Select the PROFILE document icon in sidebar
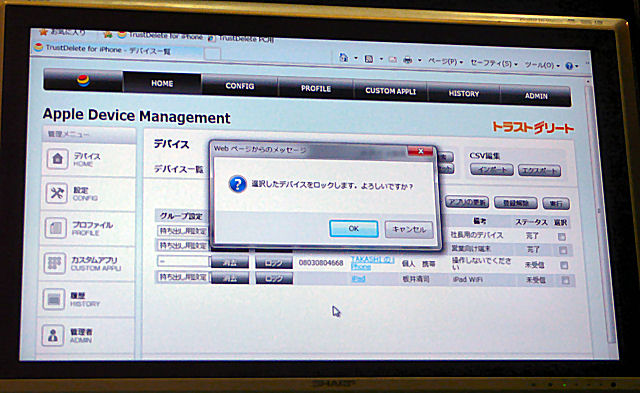Screen dimensions: 640x393 pyautogui.click(x=56, y=228)
